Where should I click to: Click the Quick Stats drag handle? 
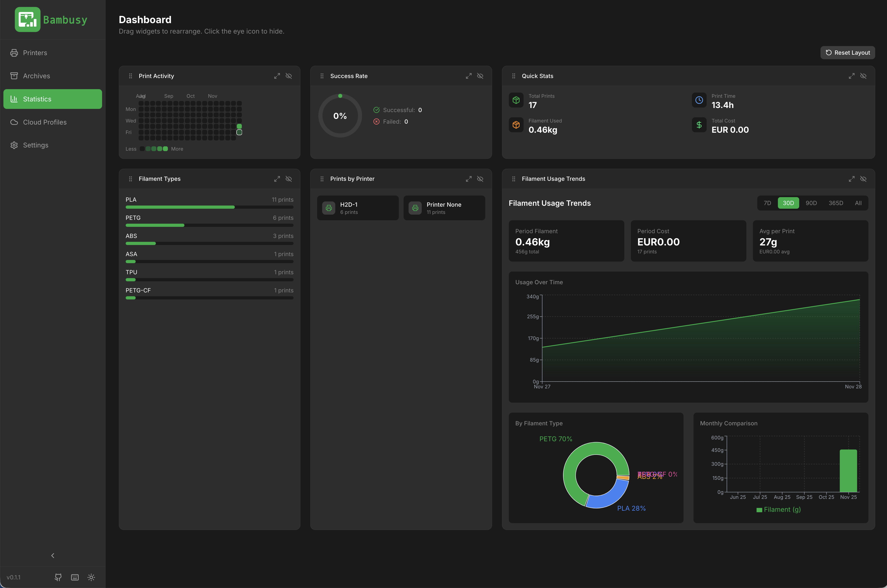(x=514, y=76)
